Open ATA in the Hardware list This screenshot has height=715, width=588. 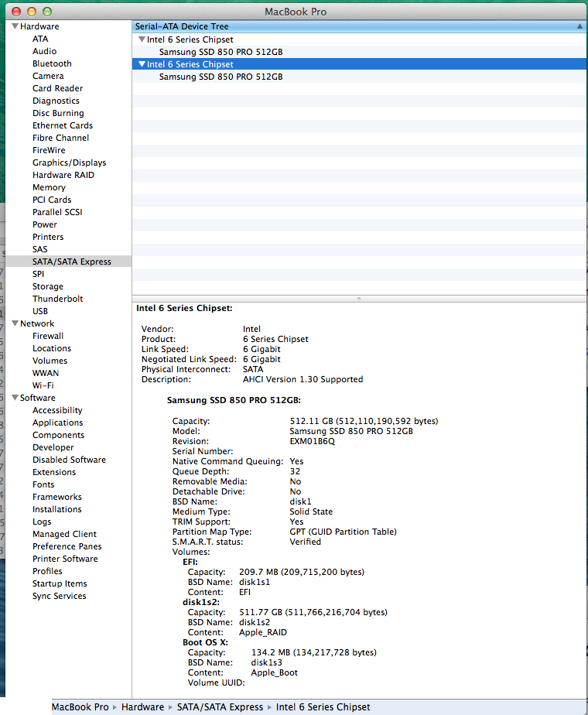40,39
